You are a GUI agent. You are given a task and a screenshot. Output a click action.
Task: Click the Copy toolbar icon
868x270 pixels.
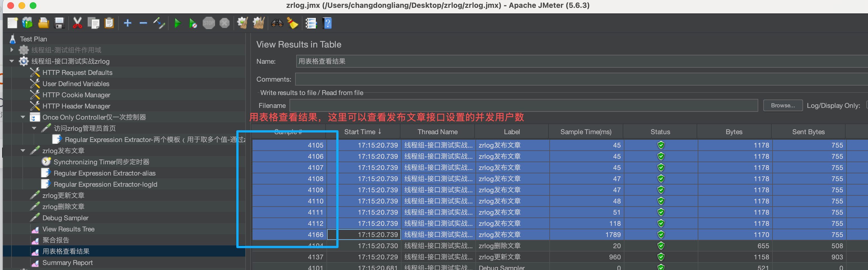point(93,23)
